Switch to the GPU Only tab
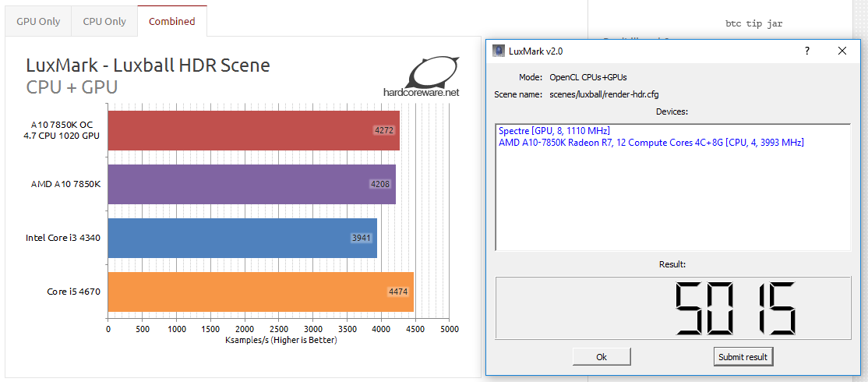Viewport: 868px width, 382px height. point(38,22)
